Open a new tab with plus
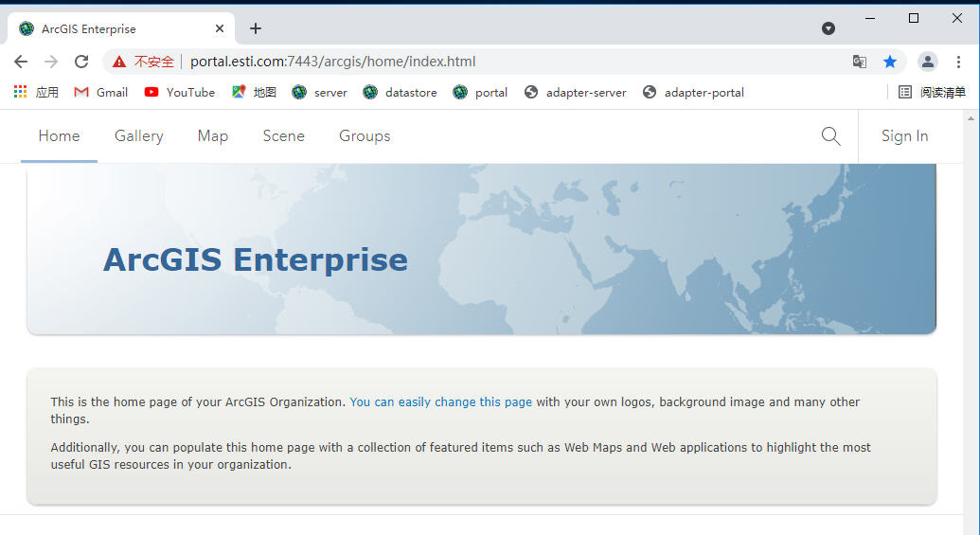This screenshot has height=535, width=980. pos(255,28)
